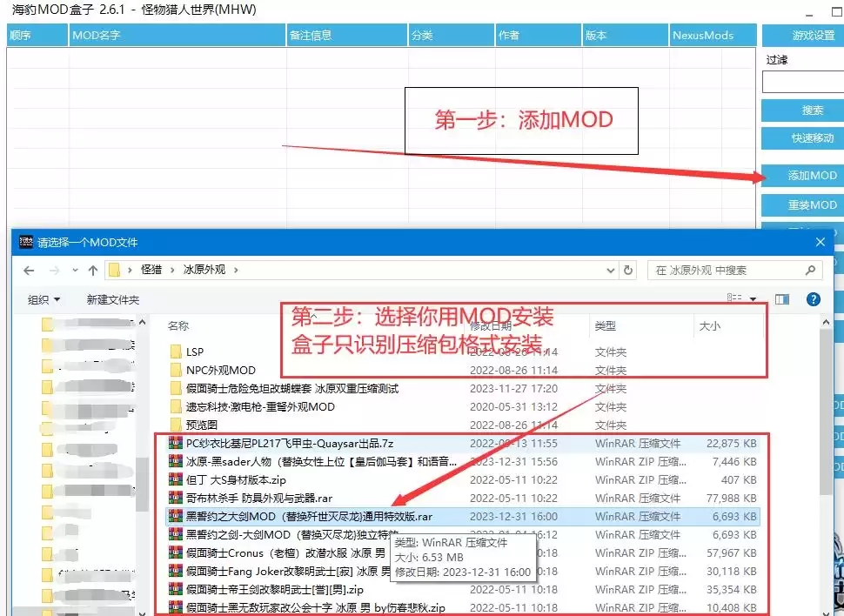This screenshot has height=616, width=844.
Task: Select the NPC外观MOD folder
Action: 220,371
